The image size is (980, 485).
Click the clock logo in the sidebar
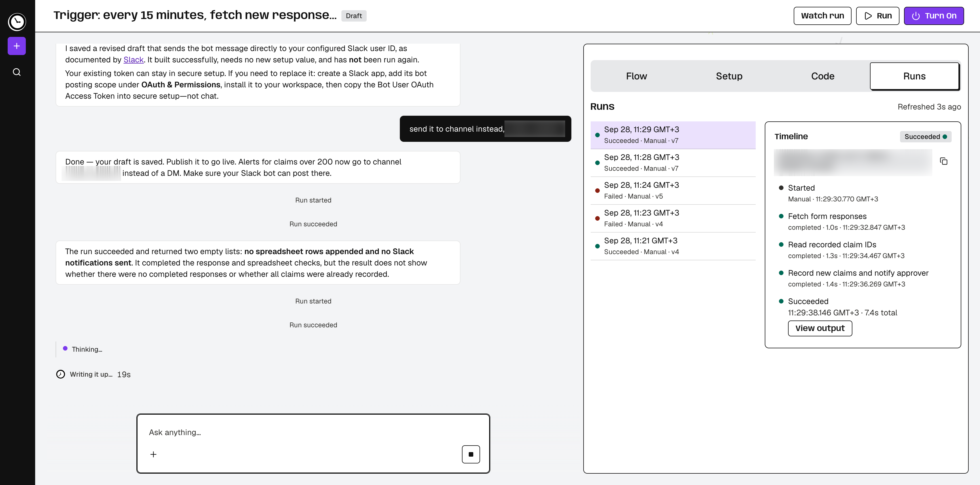pos(17,22)
